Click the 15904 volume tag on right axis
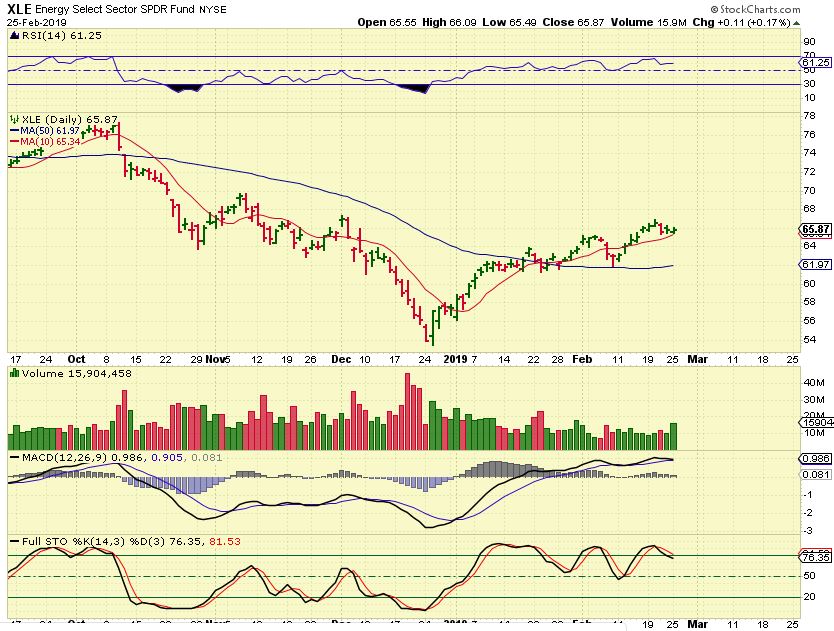The width and height of the screenshot is (834, 631). tap(817, 422)
